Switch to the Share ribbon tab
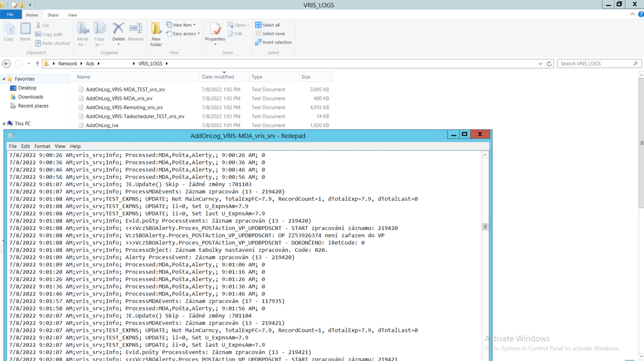This screenshot has width=644, height=361. pyautogui.click(x=53, y=15)
